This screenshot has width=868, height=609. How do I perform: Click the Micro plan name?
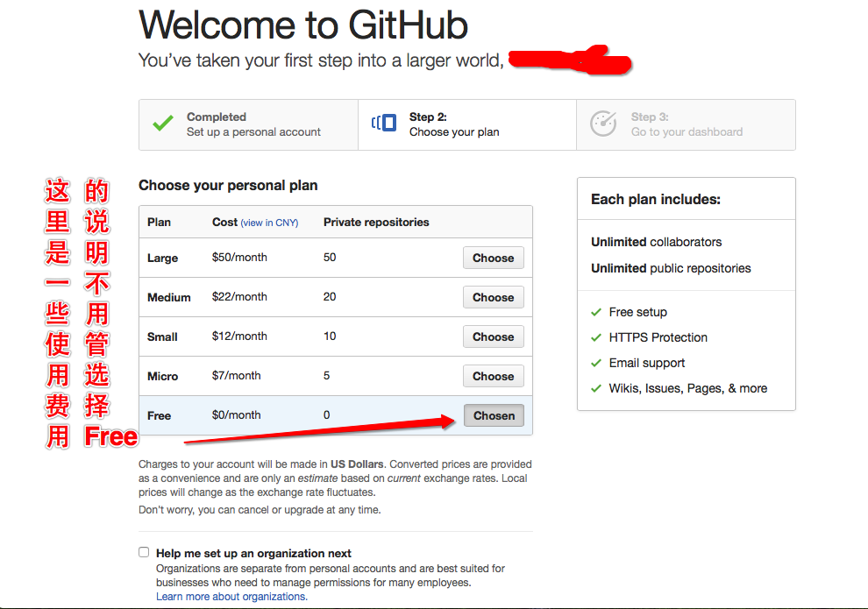coord(163,376)
